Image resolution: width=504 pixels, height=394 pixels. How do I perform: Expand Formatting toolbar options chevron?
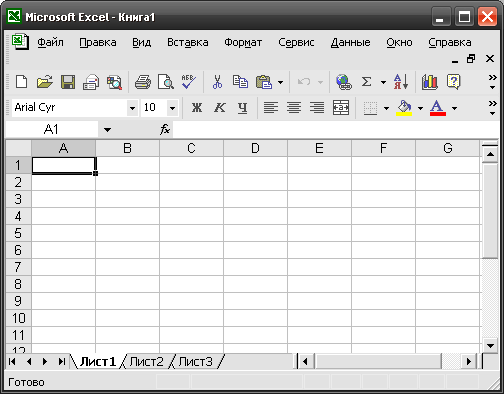coord(492,107)
